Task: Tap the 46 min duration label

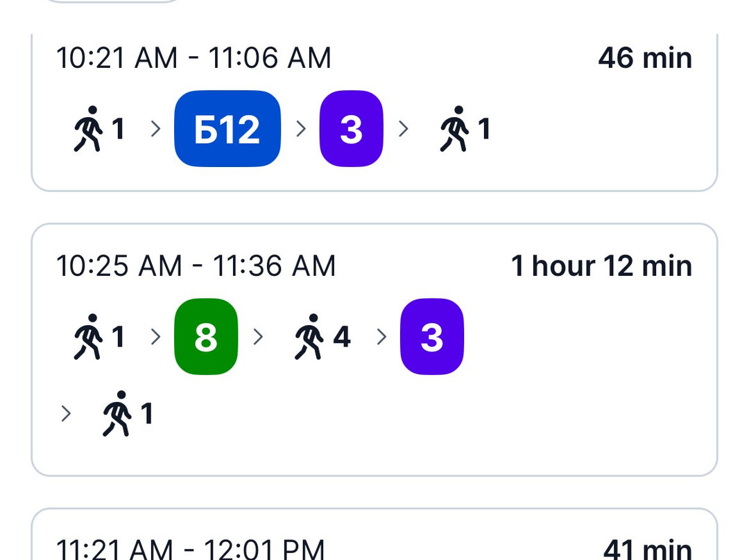Action: (x=644, y=58)
